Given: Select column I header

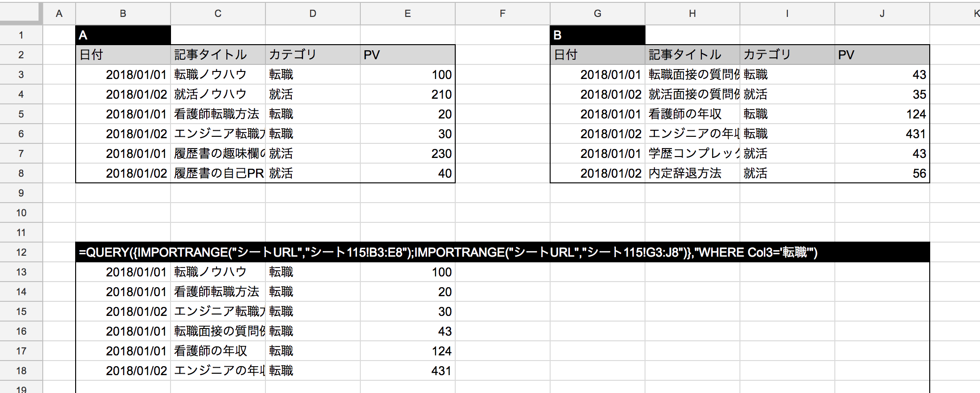Looking at the screenshot, I should (x=787, y=14).
